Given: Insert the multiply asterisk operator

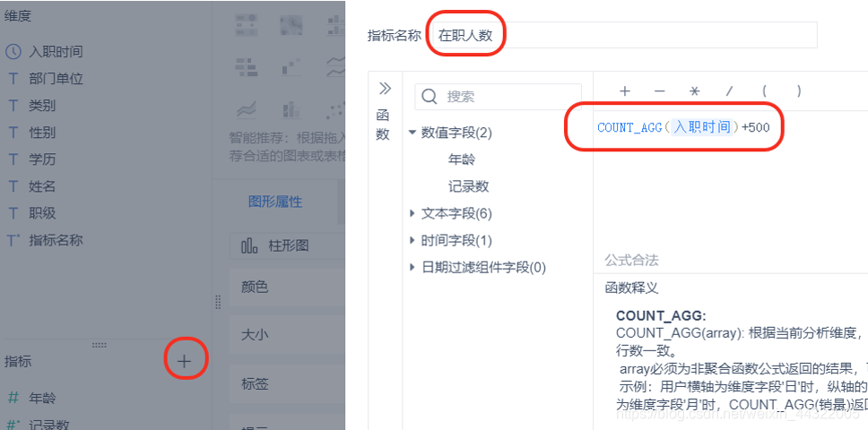Looking at the screenshot, I should 695,91.
